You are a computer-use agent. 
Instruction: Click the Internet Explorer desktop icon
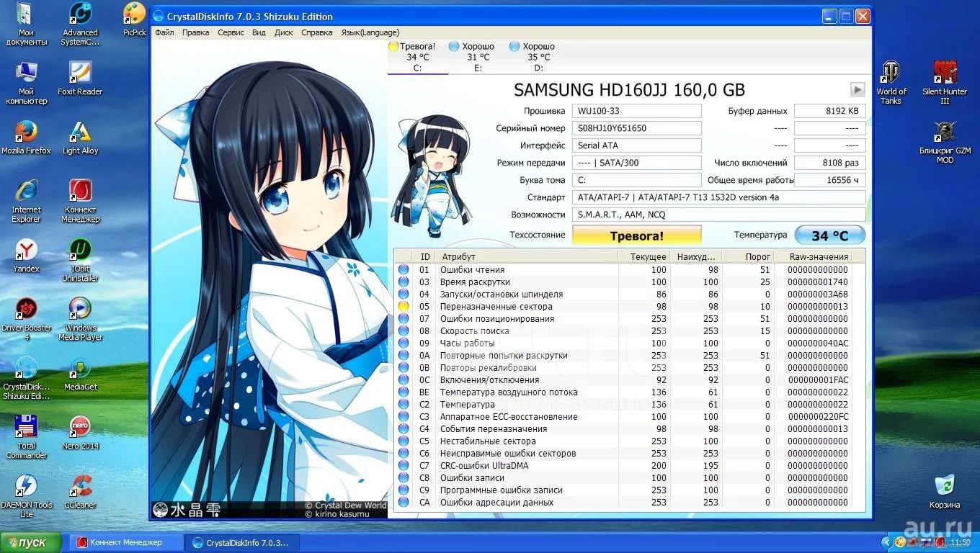click(26, 202)
